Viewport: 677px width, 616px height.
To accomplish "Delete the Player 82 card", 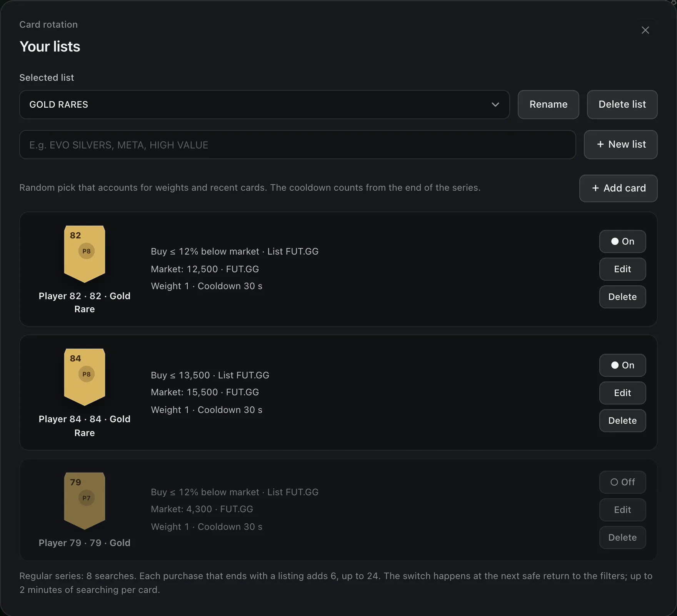I will coord(622,297).
